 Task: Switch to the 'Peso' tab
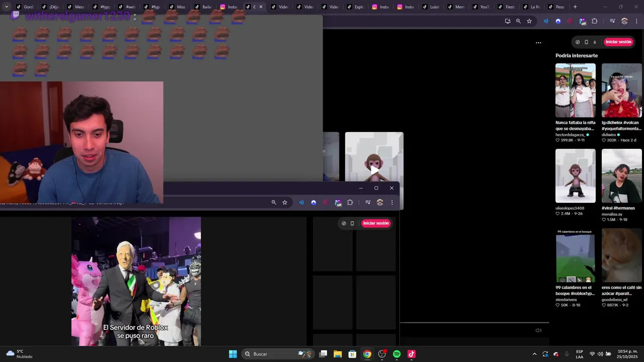coord(556,7)
